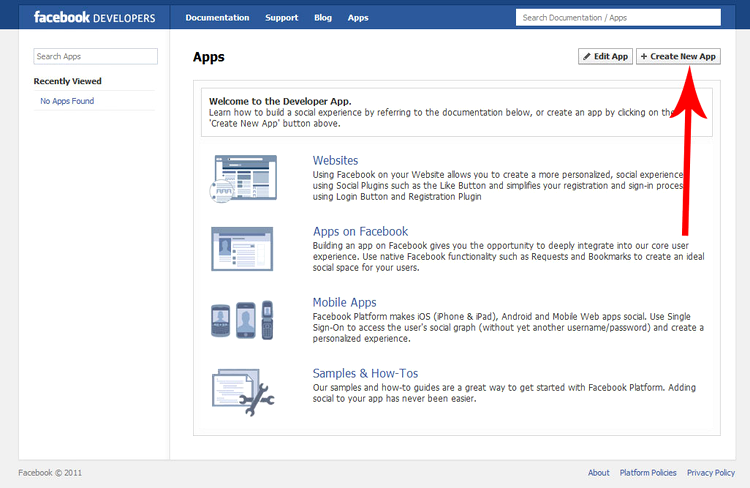
Task: Click the No Apps Found sidebar entry
Action: coord(67,101)
